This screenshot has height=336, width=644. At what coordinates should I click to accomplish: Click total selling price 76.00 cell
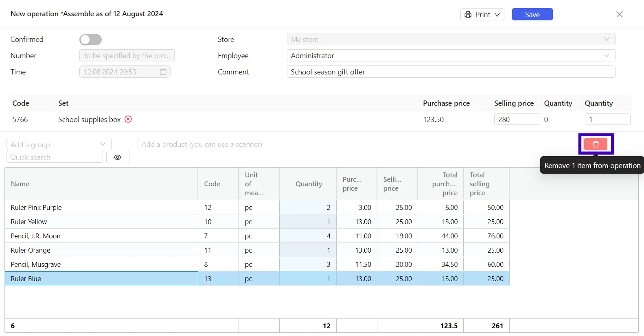pos(486,236)
